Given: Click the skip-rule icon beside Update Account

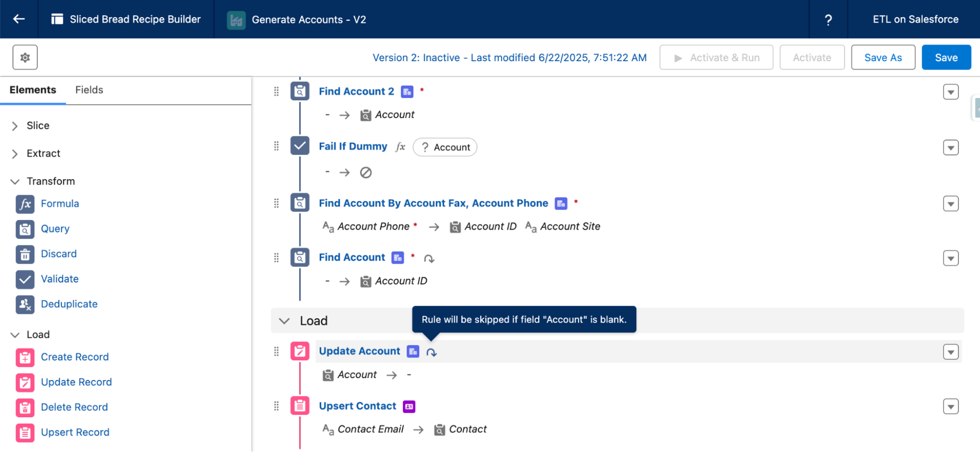Looking at the screenshot, I should click(x=431, y=352).
